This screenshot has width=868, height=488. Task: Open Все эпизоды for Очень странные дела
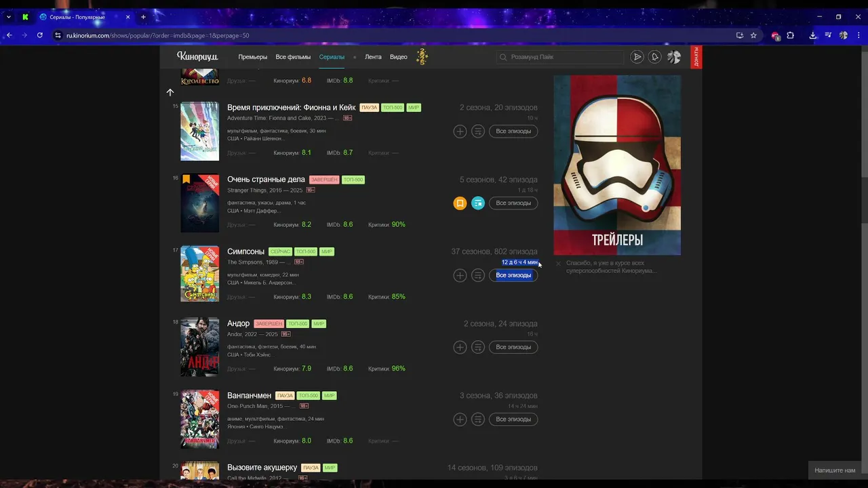click(513, 203)
